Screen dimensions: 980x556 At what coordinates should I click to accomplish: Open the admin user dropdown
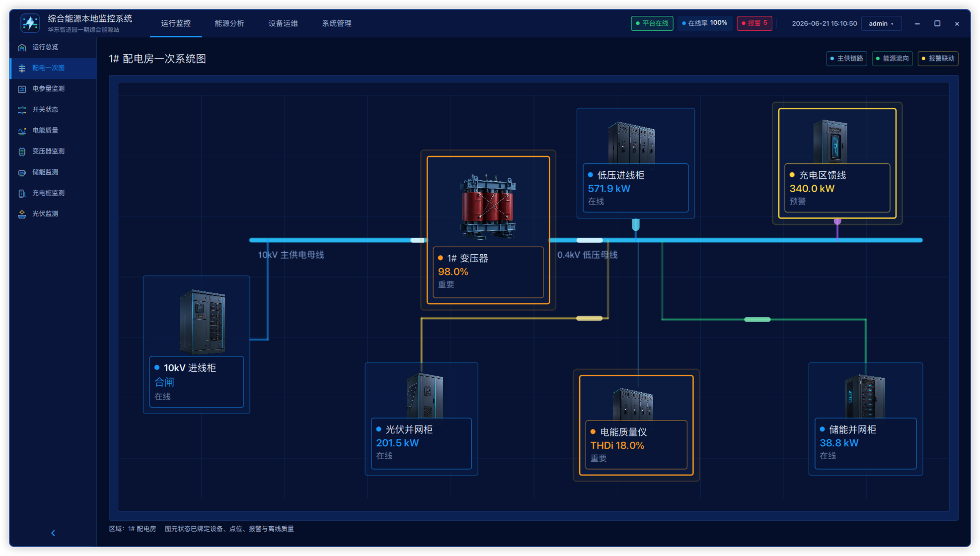(x=881, y=23)
